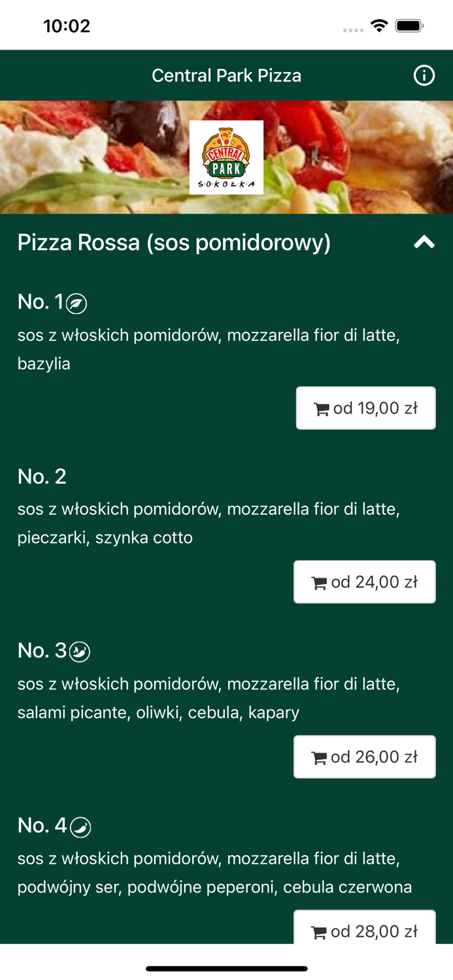Click the Central Park Pizza title
Screen dimensions: 453x980
[x=226, y=75]
